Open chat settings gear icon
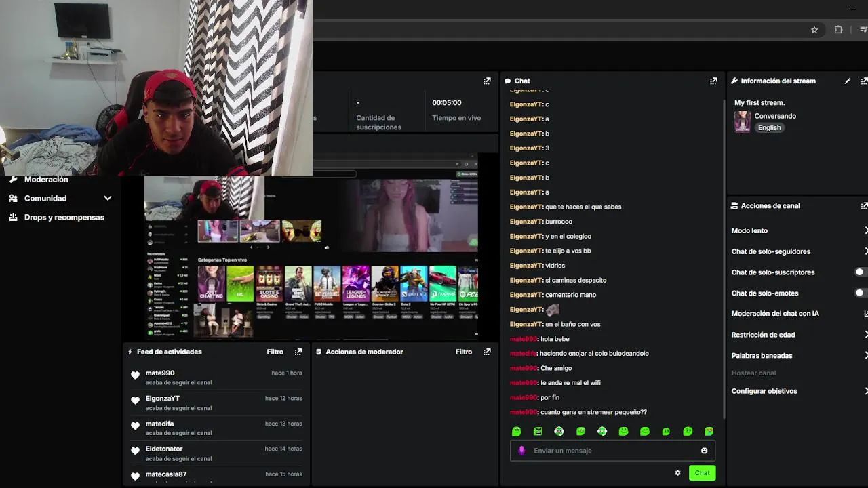The image size is (868, 488). point(677,473)
